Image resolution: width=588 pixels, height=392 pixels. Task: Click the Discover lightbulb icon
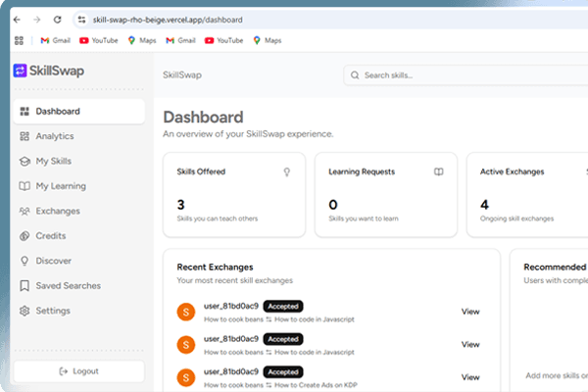(24, 261)
